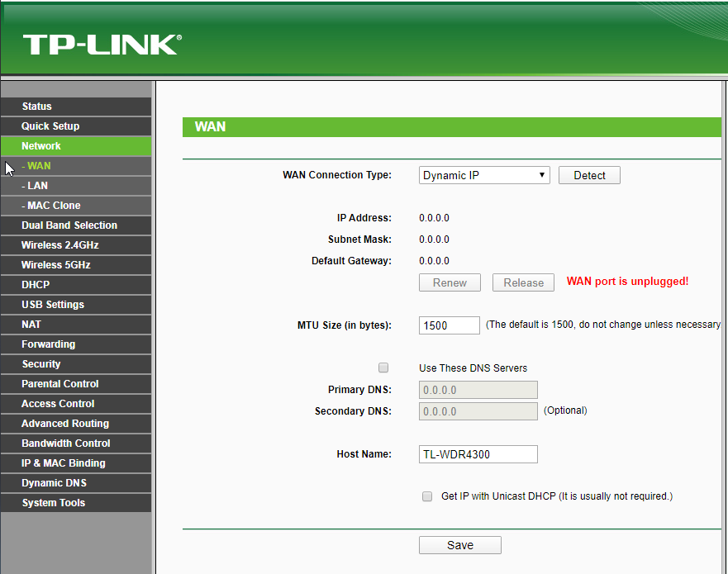Click the Primary DNS field
Screen dimensions: 728x574
coord(478,390)
